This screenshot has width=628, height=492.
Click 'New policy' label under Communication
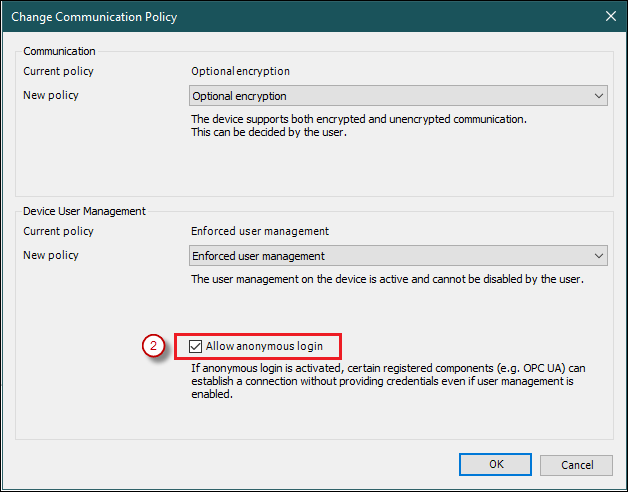51,95
